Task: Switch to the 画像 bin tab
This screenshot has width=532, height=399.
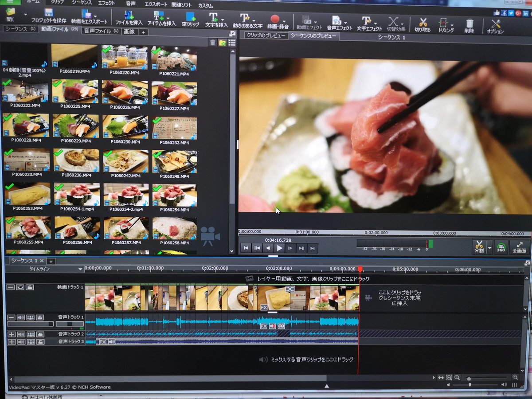Action: point(129,31)
